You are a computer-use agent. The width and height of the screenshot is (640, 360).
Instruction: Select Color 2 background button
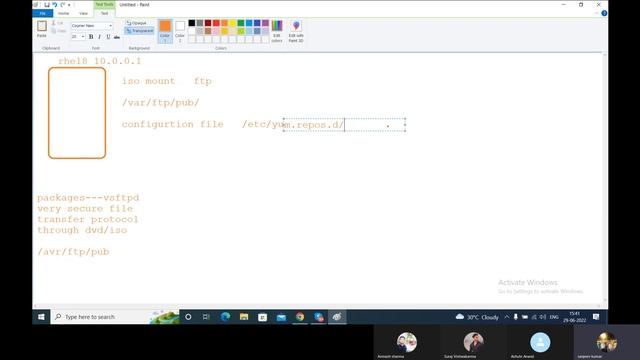tap(180, 31)
